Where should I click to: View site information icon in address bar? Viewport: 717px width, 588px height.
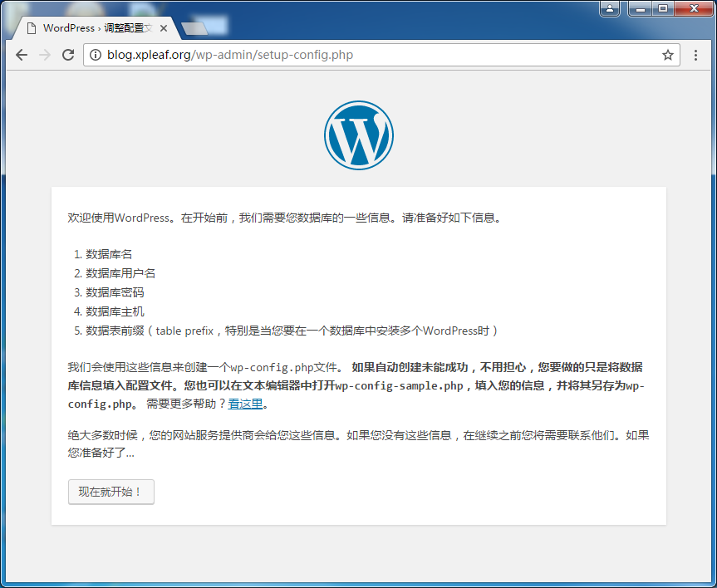95,55
